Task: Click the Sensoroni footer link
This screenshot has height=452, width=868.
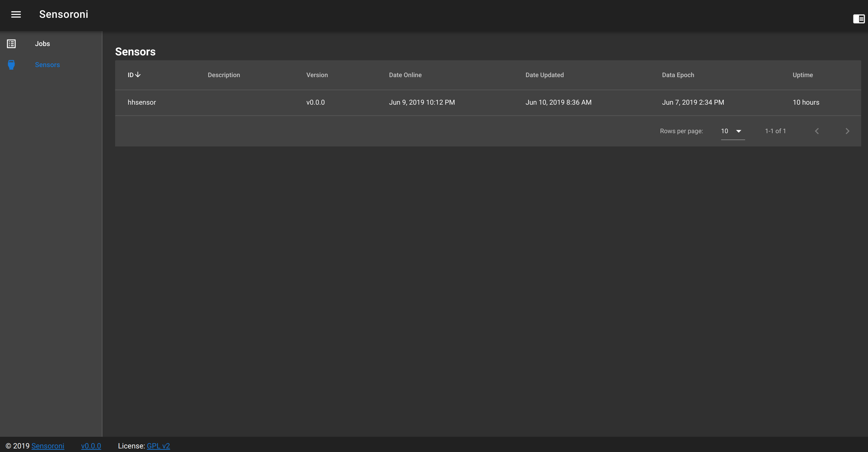Action: click(48, 446)
